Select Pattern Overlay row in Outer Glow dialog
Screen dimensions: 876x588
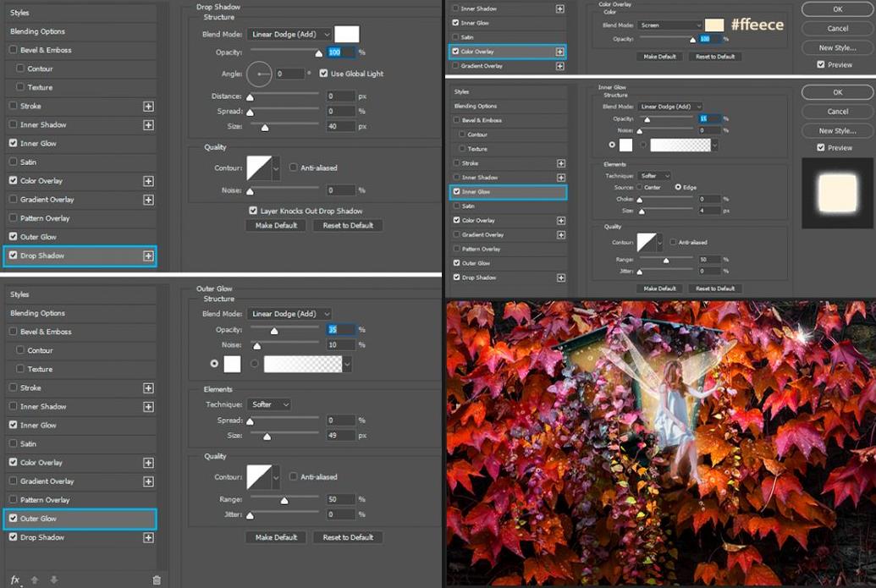point(80,500)
